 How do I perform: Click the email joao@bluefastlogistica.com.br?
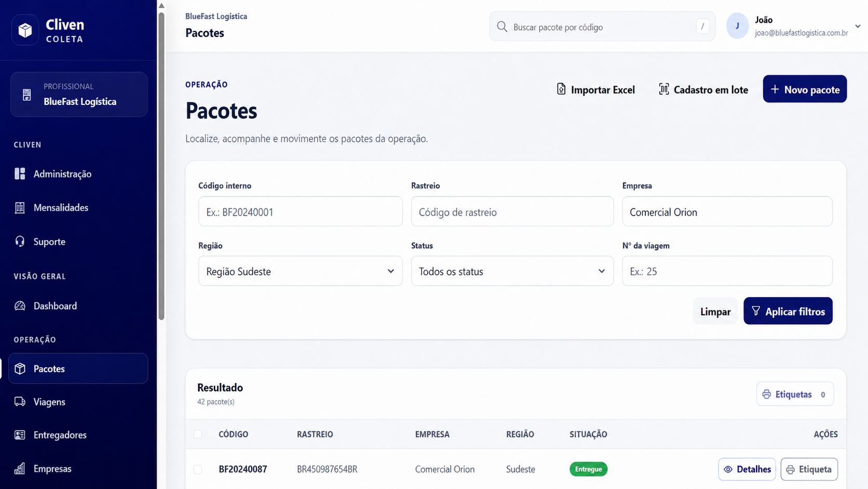802,33
